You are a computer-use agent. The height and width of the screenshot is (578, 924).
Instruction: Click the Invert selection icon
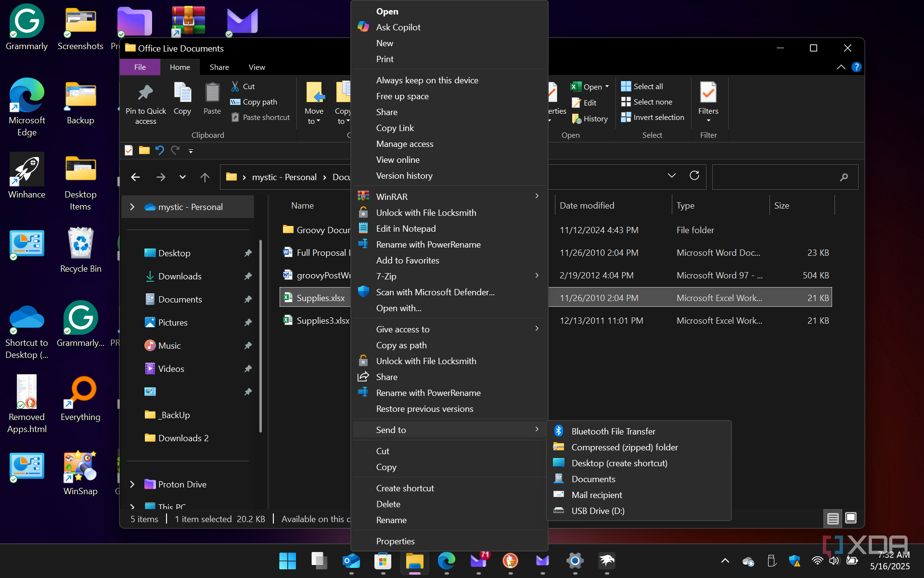coord(626,117)
